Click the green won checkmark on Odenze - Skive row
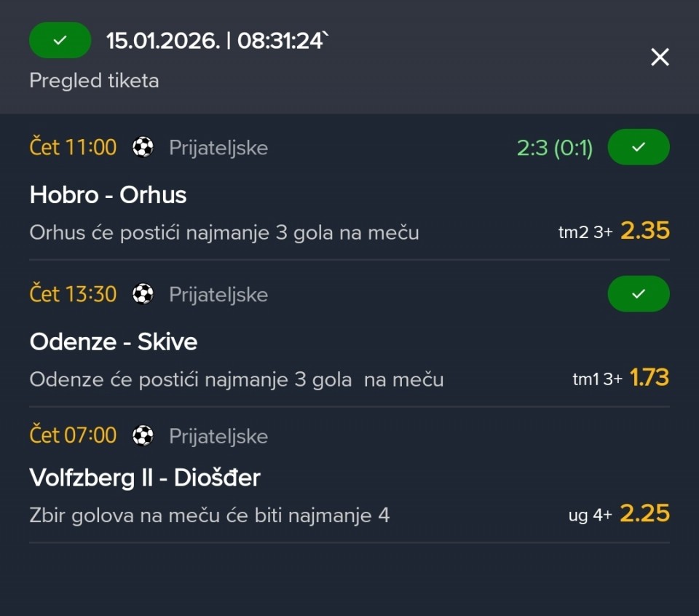 pos(639,293)
